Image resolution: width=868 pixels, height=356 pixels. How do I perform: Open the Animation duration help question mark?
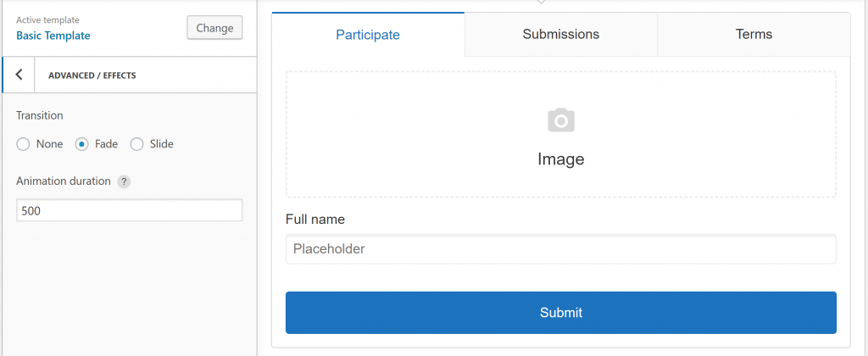pos(124,181)
